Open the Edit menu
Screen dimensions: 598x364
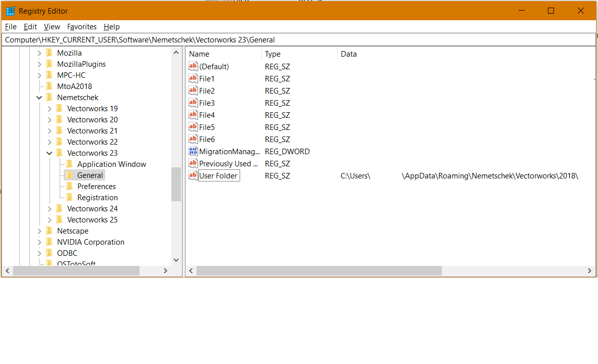[30, 27]
